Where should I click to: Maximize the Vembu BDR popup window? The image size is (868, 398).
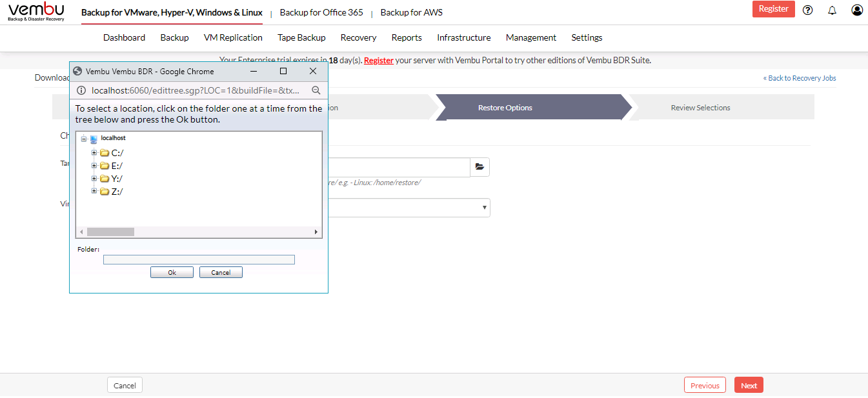[283, 71]
